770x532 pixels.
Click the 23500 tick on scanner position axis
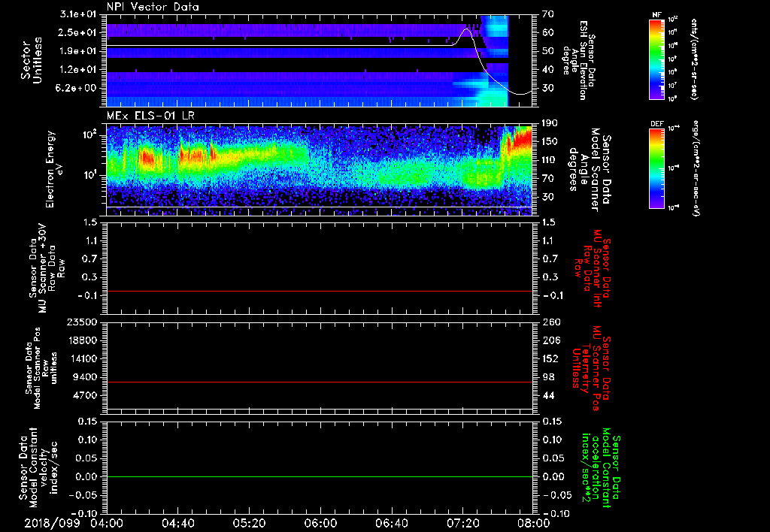[83, 322]
